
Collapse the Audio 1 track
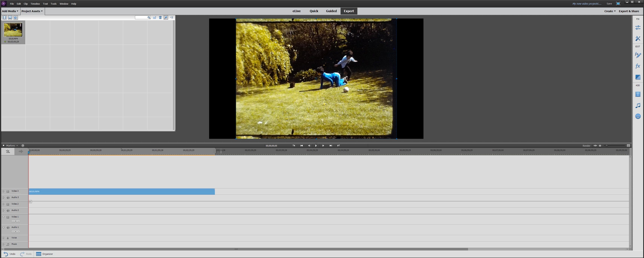4,227
